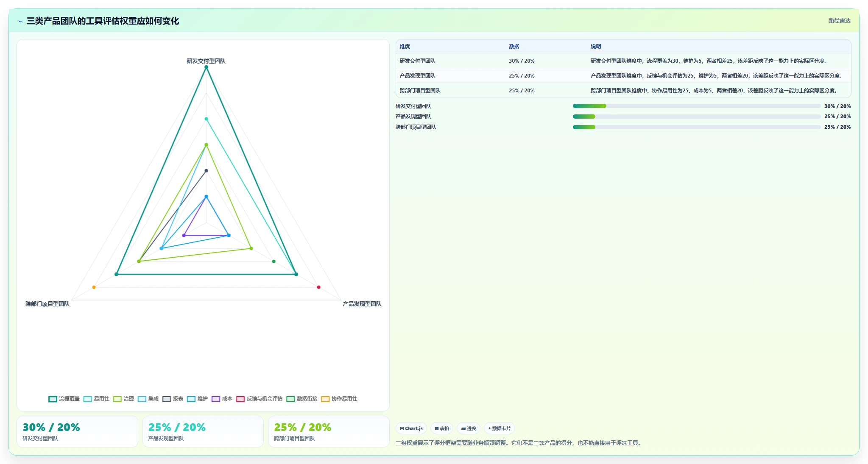The image size is (868, 464).
Task: Click the 产品发现型团队 row's 25% / 20% cell
Action: click(522, 76)
